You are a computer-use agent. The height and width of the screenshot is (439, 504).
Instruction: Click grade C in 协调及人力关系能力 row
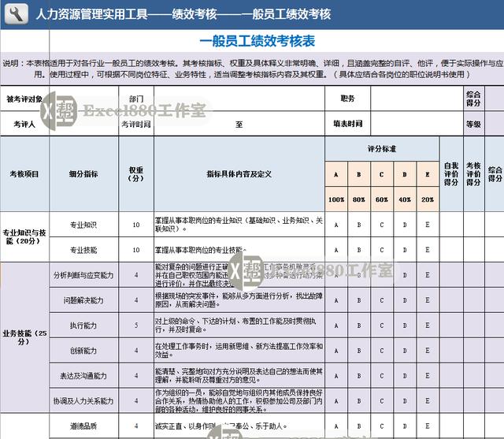click(x=382, y=400)
